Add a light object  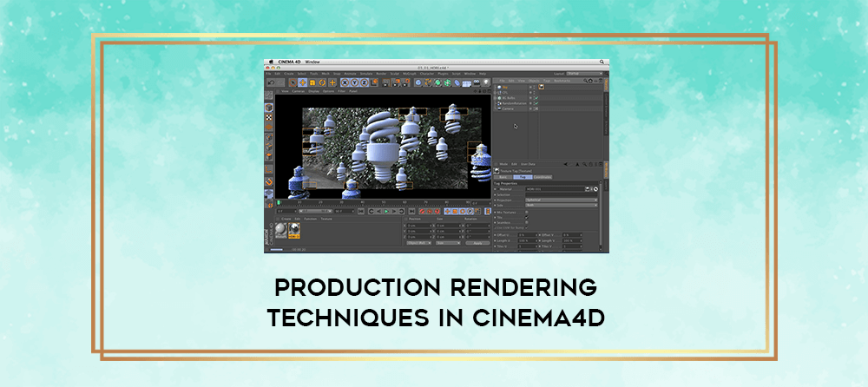(x=486, y=82)
